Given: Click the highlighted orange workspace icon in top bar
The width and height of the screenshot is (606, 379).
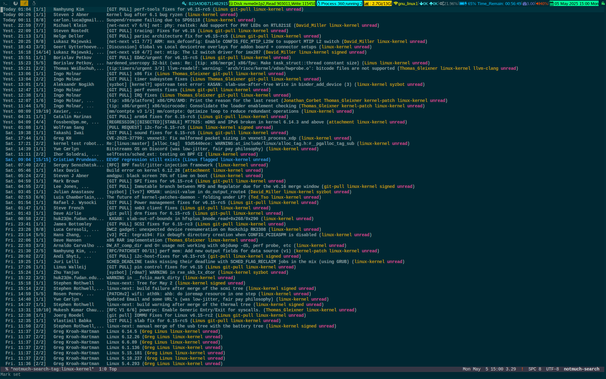Looking at the screenshot, I should pos(24,3).
